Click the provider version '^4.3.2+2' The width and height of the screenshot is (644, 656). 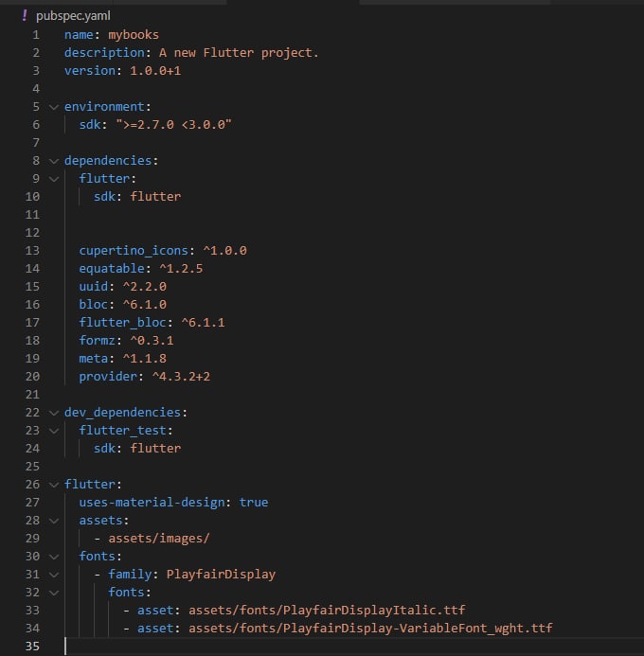tap(181, 377)
